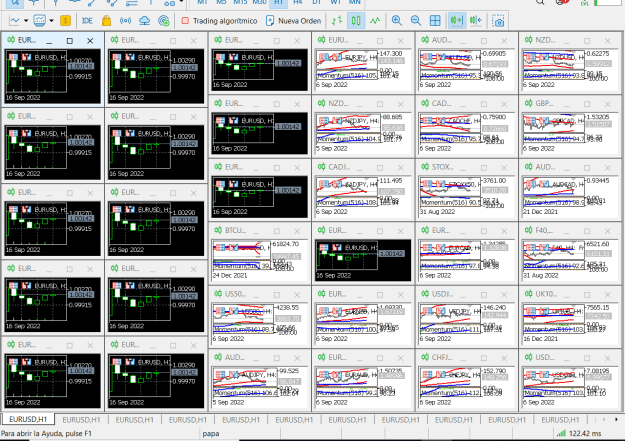This screenshot has width=625, height=441.
Task: Open the VPS cloud hosting icon
Action: [144, 21]
